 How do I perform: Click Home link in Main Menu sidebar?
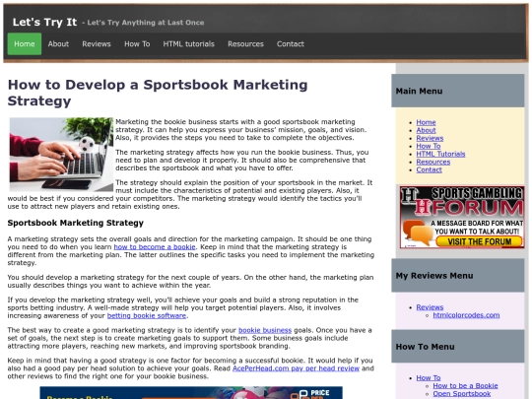pyautogui.click(x=427, y=122)
